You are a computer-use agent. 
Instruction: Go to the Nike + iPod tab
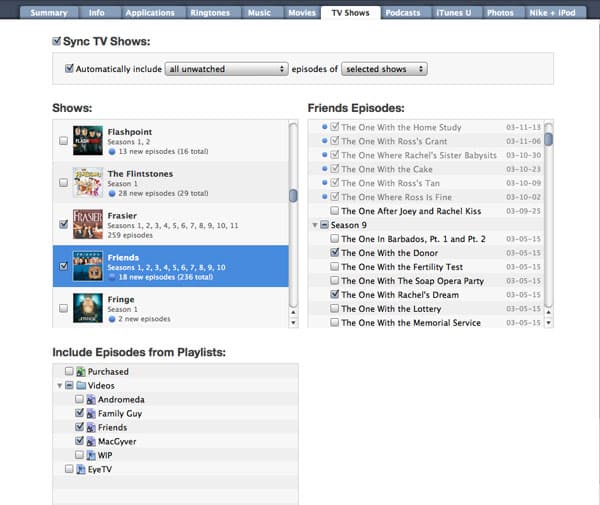(552, 13)
